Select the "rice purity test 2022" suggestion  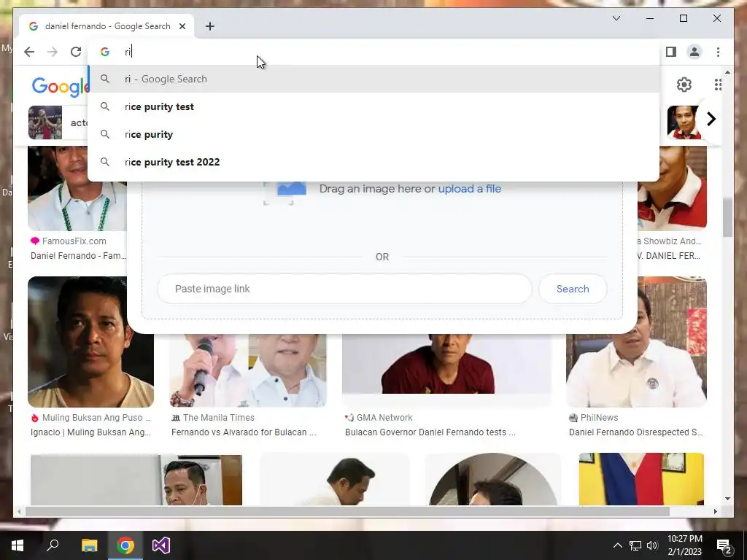click(373, 162)
